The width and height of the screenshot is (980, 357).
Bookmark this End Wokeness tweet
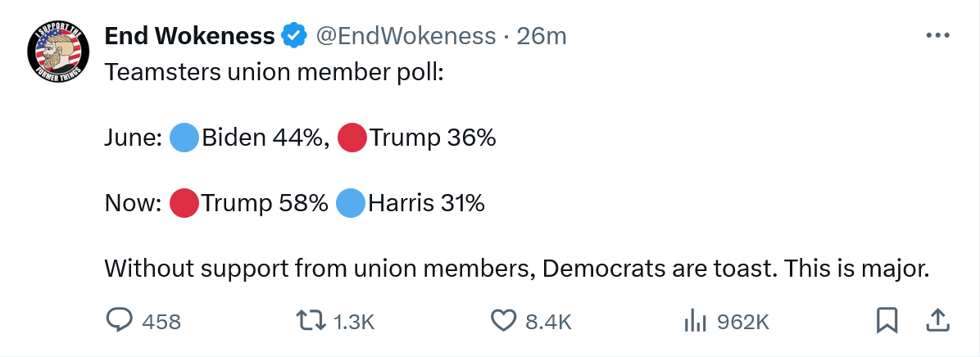point(887,321)
